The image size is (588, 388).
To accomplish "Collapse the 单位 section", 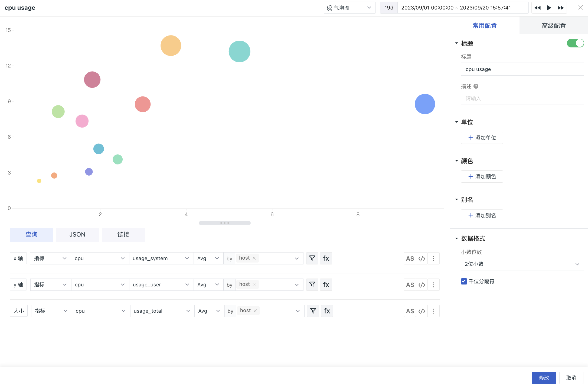I will (x=457, y=122).
